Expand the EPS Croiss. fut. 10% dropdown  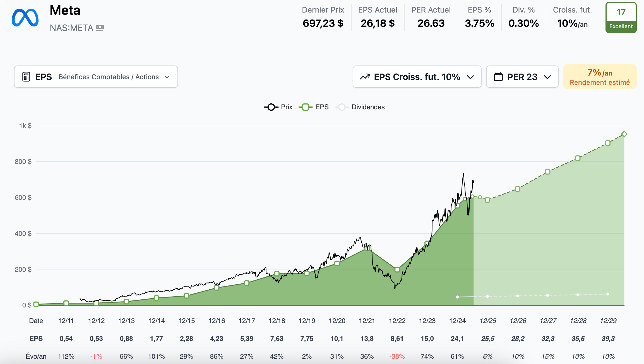pos(417,77)
